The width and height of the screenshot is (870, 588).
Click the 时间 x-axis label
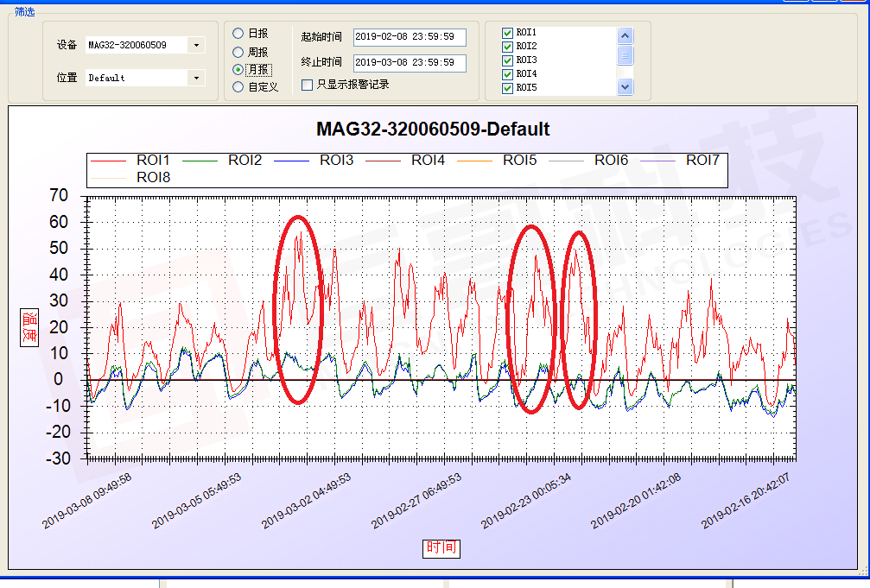(441, 548)
